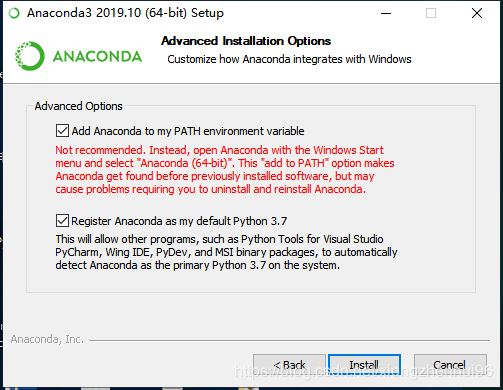Click the ANACONDA wordmark in header
The height and width of the screenshot is (390, 503).
(x=97, y=57)
